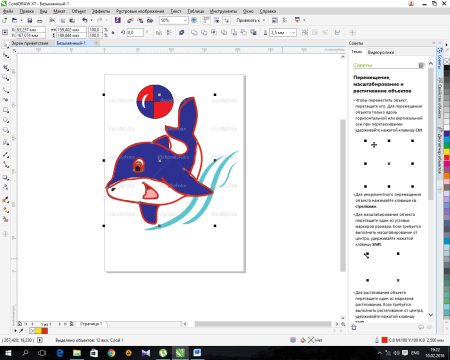Add a new document with the plus tab
Viewport: 450px width, 360px height.
click(x=96, y=43)
